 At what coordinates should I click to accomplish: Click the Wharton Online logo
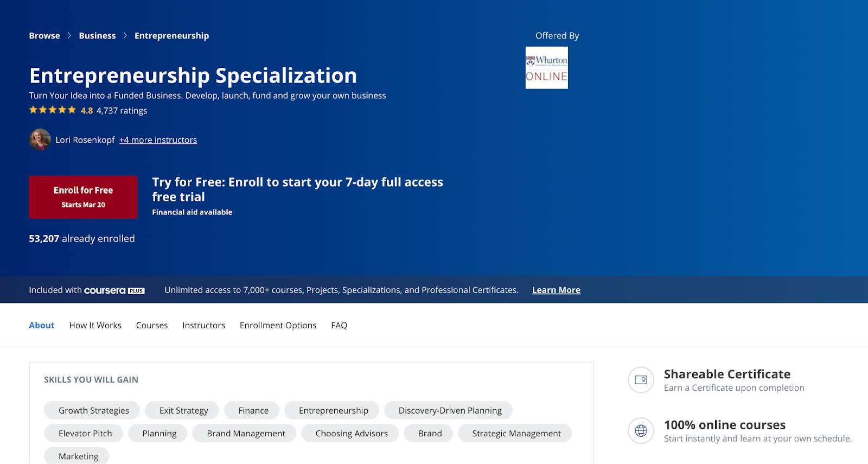[x=547, y=68]
